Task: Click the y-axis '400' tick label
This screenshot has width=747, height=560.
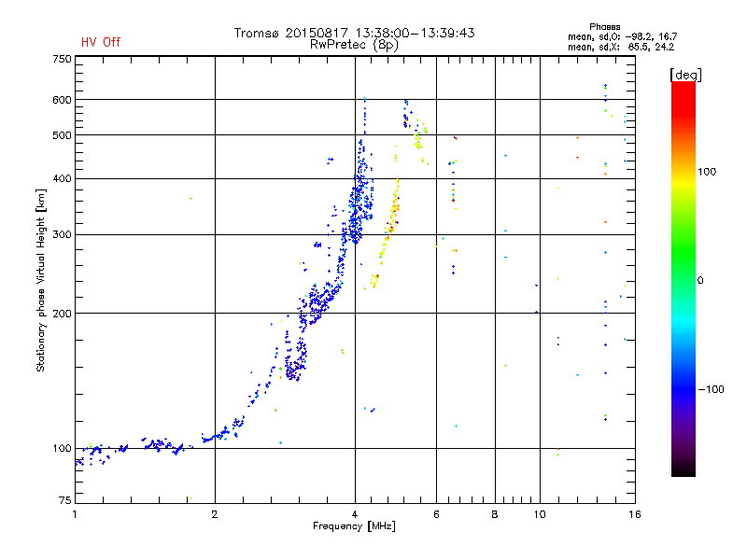Action: tap(62, 178)
